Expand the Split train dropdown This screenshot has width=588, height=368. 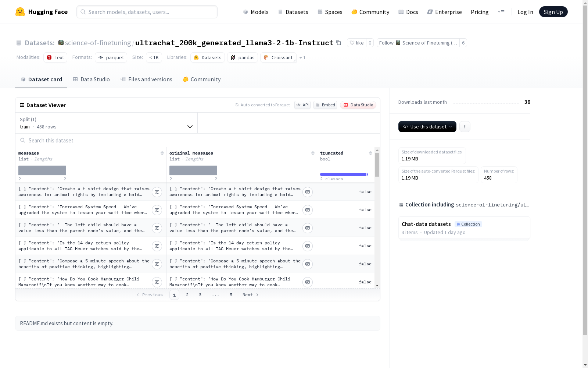pos(106,123)
